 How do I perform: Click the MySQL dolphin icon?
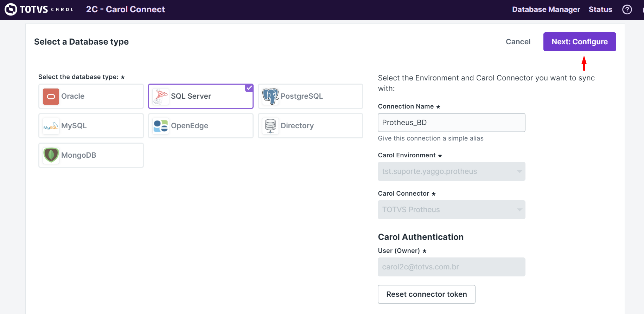click(x=51, y=126)
